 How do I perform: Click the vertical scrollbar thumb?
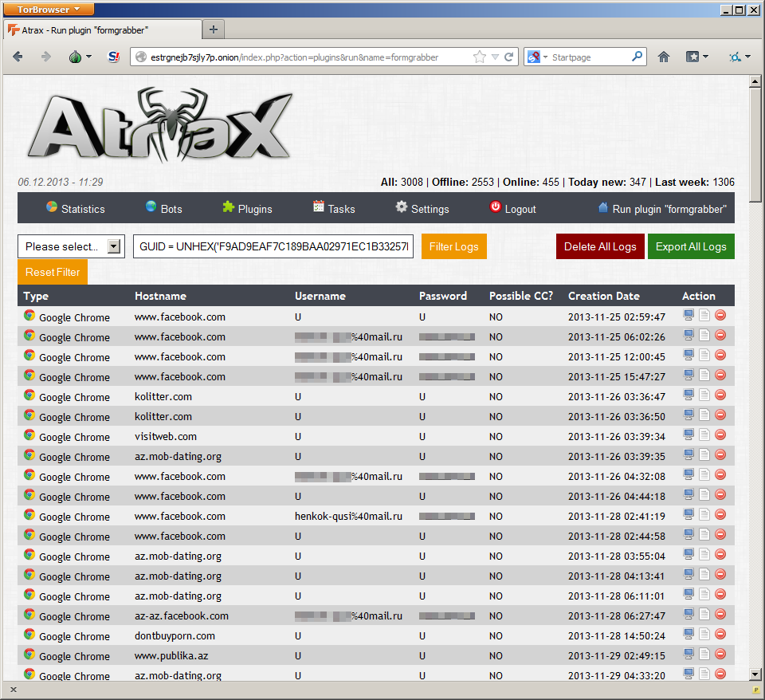pos(755,144)
